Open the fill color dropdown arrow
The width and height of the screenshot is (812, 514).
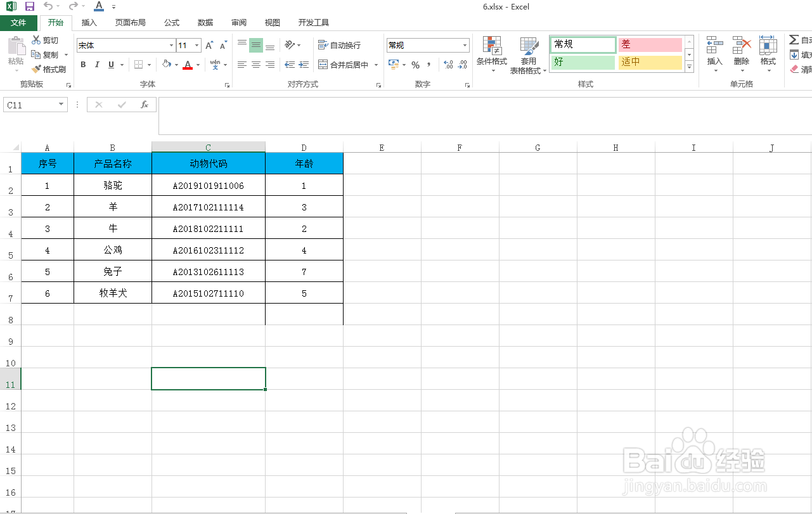pyautogui.click(x=176, y=65)
